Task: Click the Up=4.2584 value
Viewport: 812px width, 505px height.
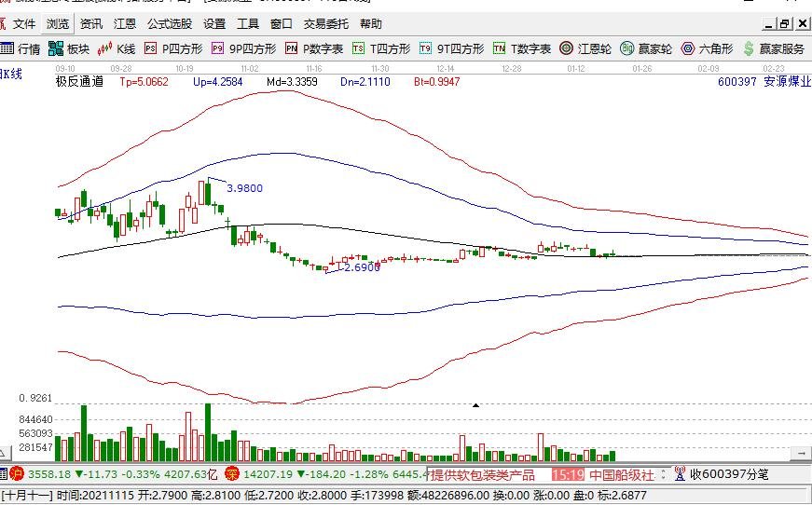Action: [217, 82]
